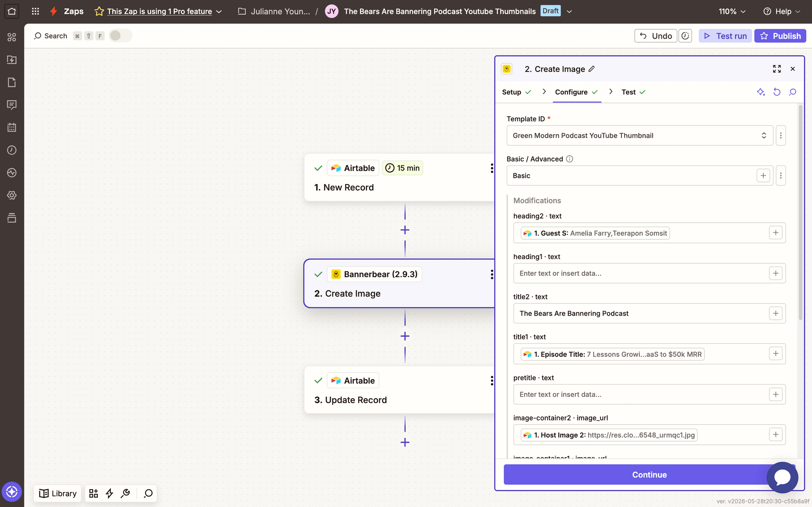Screen dimensions: 812x507
Task: Open the notes page icon in left sidebar
Action: tap(12, 82)
